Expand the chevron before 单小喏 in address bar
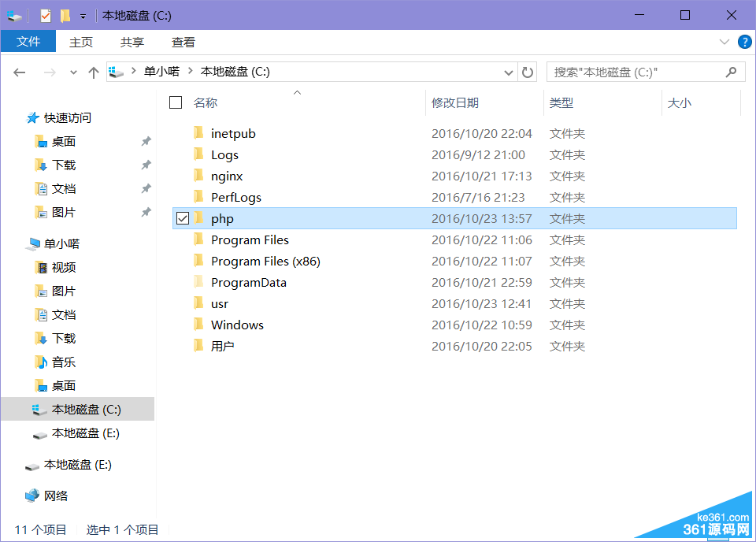Viewport: 756px width, 542px height. click(134, 72)
